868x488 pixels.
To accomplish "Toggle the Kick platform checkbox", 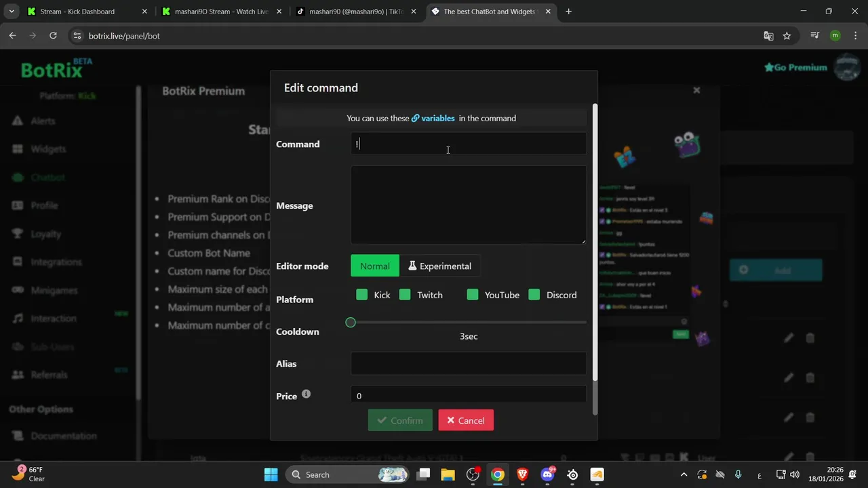I will [x=361, y=295].
